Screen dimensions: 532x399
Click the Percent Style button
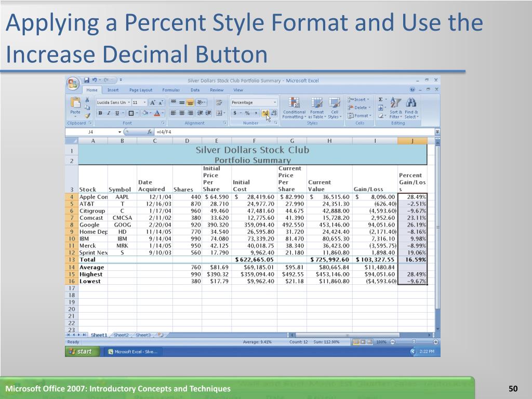pyautogui.click(x=247, y=113)
